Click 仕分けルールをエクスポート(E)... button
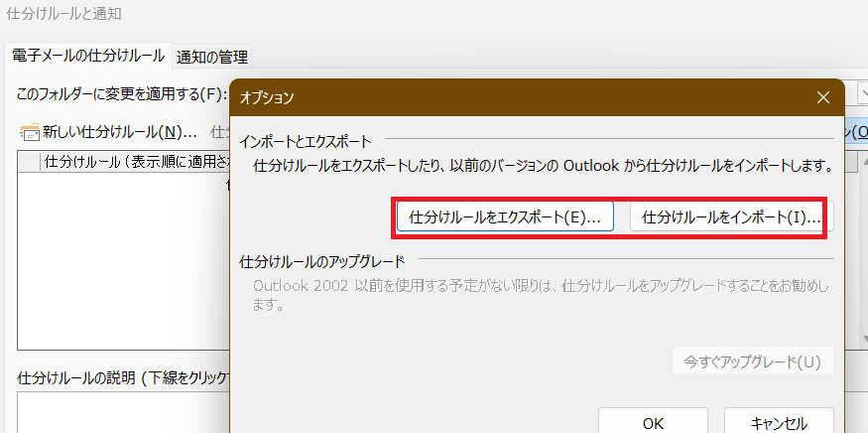 pos(505,216)
